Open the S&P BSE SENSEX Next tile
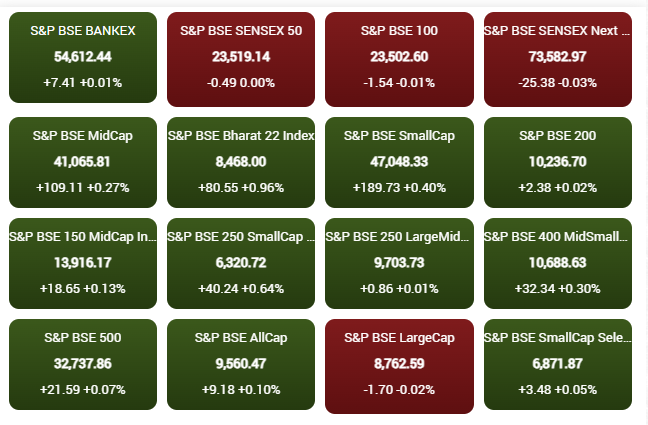This screenshot has width=648, height=425. (x=557, y=58)
